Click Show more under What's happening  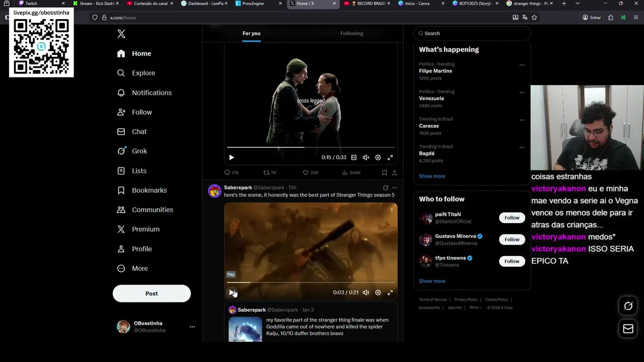[x=432, y=176]
